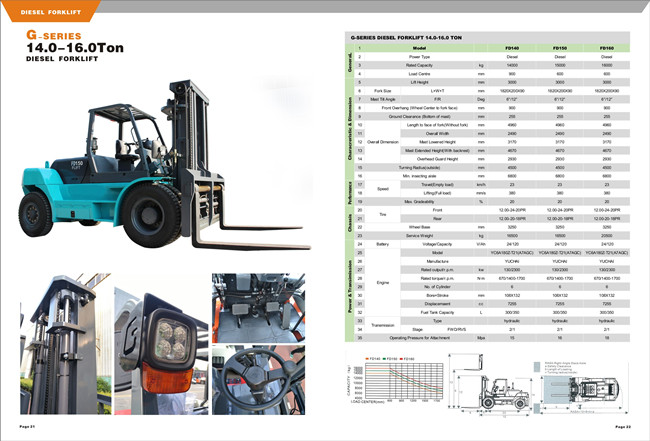Click the vertical 'Chassis' section label
650x441 pixels.
[x=349, y=223]
